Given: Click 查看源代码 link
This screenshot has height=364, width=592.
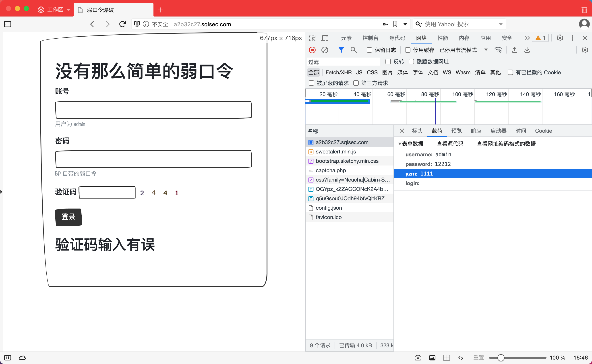Looking at the screenshot, I should [450, 144].
